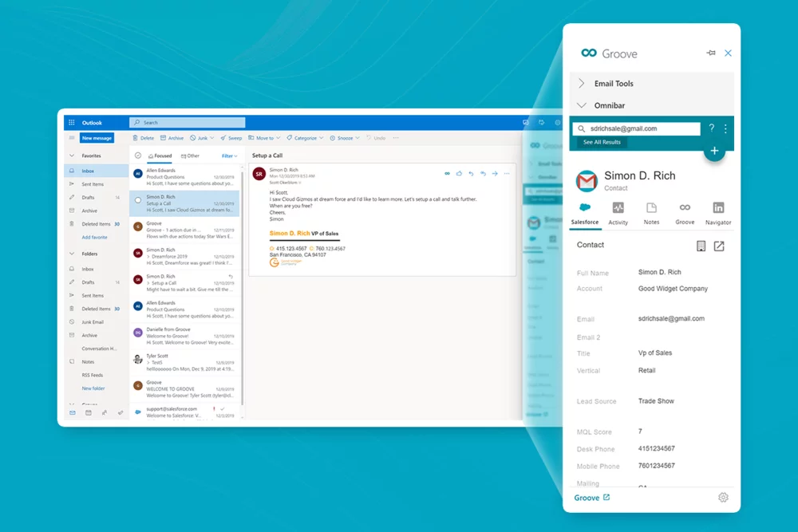Switch to the Focused inbox tab
The image size is (798, 532).
(x=160, y=156)
